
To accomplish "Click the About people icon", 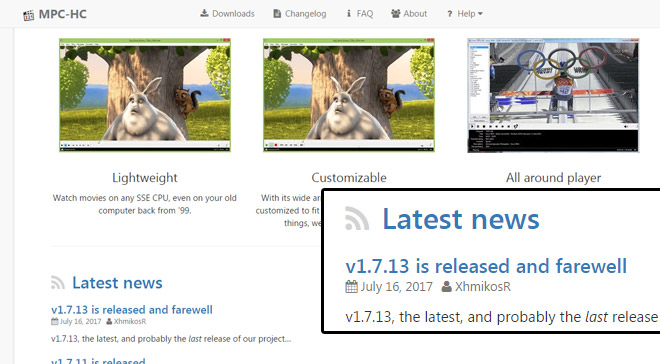I will 396,13.
